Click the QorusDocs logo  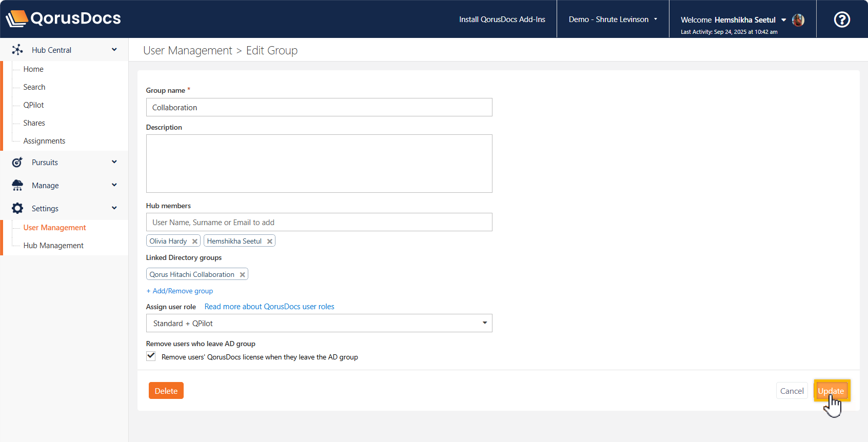(x=63, y=18)
